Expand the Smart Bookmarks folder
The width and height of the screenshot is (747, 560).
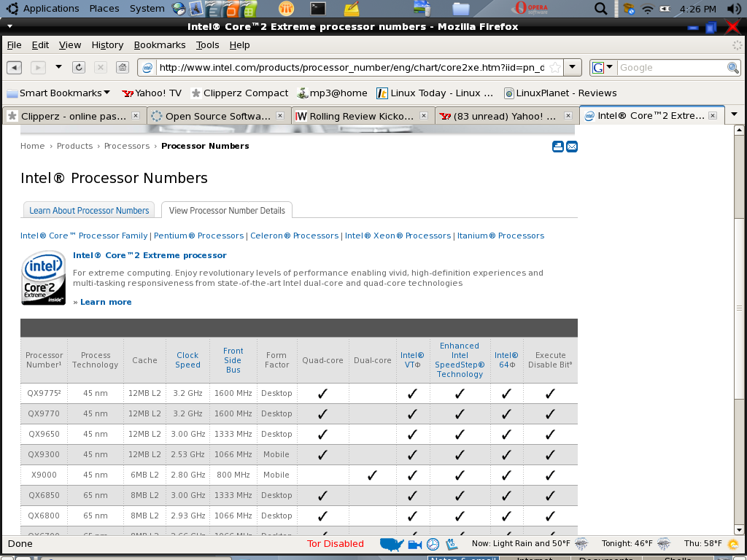(58, 93)
